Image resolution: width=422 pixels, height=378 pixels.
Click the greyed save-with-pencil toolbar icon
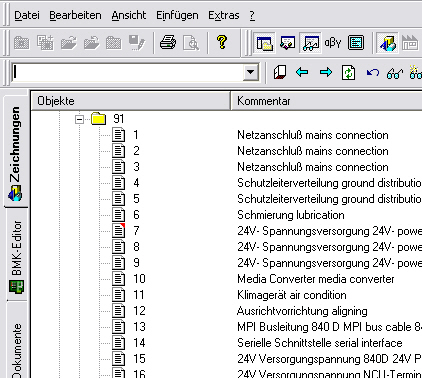click(137, 43)
